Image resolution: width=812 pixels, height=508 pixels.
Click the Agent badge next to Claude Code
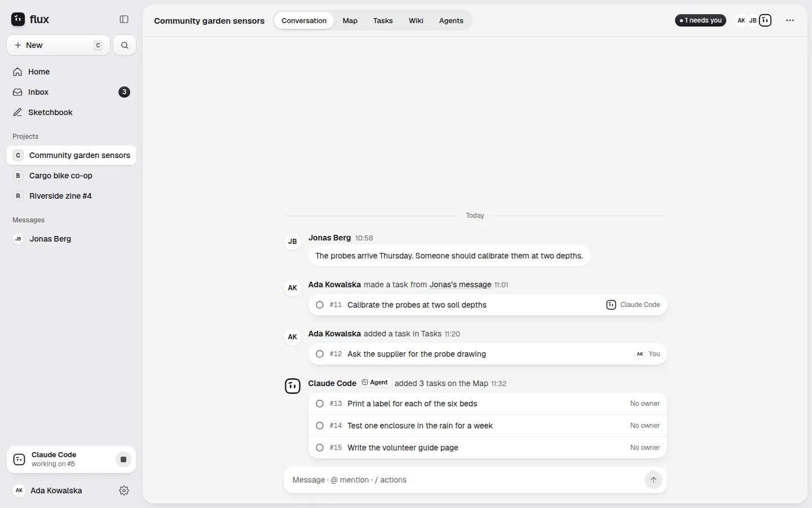[375, 382]
